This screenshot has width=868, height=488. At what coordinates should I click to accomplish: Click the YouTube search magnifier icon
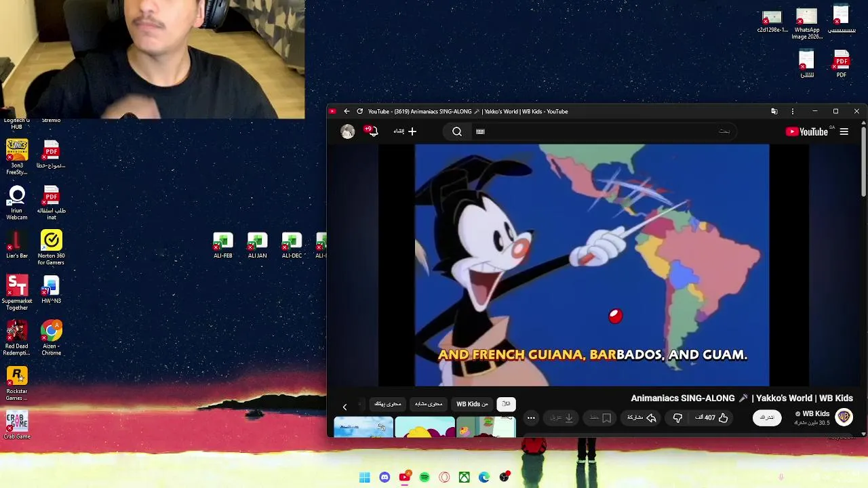click(457, 131)
